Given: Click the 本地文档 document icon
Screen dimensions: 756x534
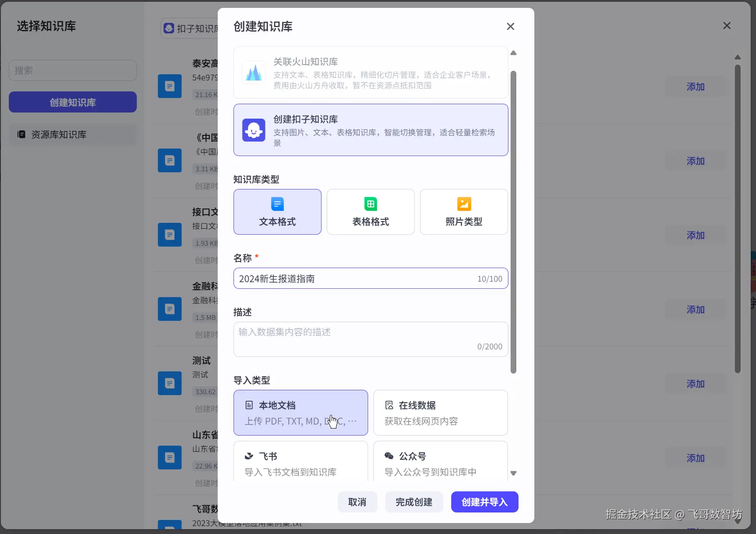Looking at the screenshot, I should click(x=249, y=405).
